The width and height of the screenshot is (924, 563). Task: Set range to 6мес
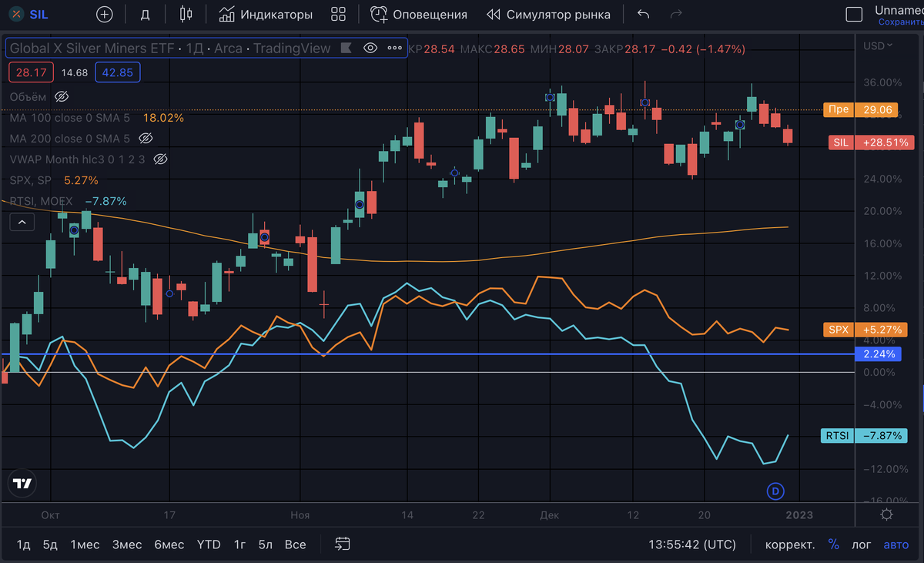(169, 545)
